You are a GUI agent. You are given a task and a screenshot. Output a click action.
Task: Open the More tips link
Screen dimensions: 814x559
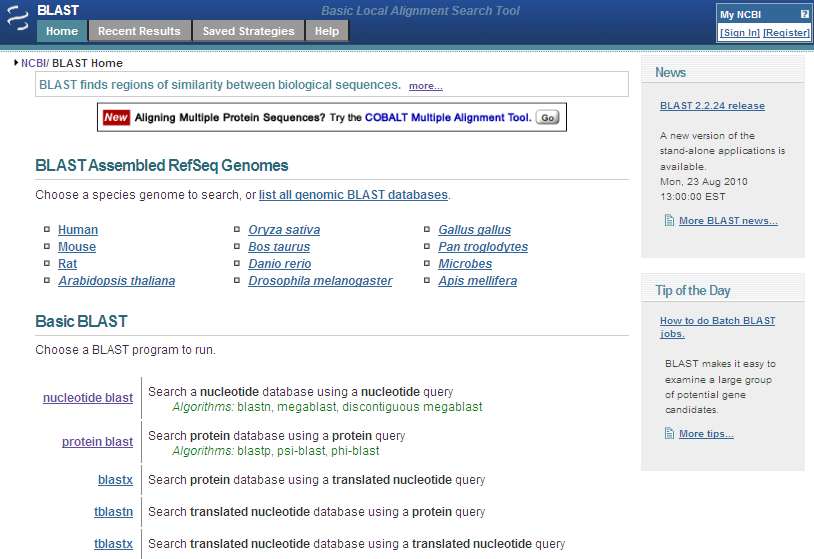point(706,433)
